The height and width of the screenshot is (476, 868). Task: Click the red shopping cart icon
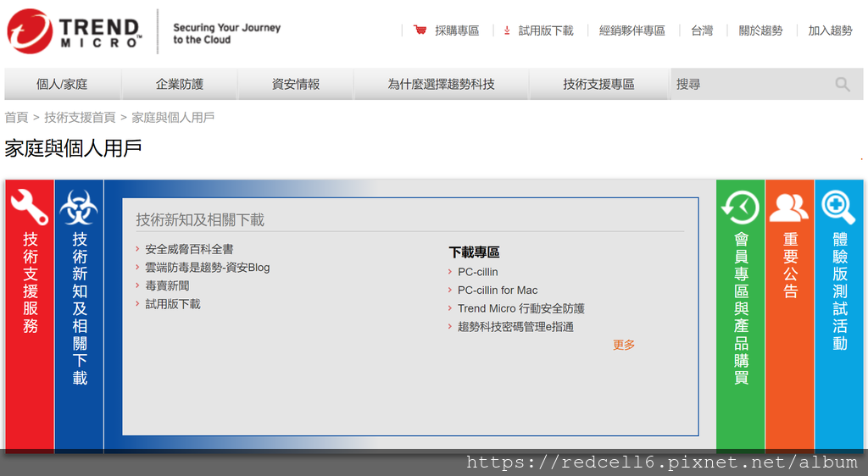(420, 30)
